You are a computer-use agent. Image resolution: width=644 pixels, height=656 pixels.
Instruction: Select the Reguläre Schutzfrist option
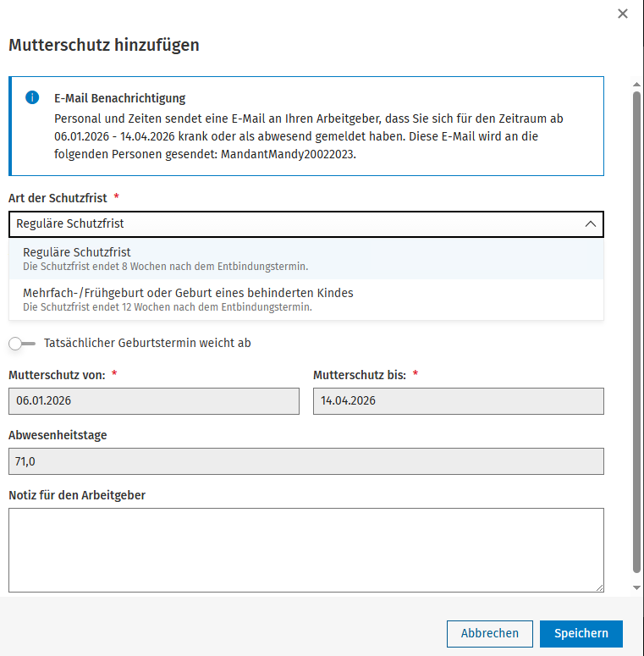306,258
